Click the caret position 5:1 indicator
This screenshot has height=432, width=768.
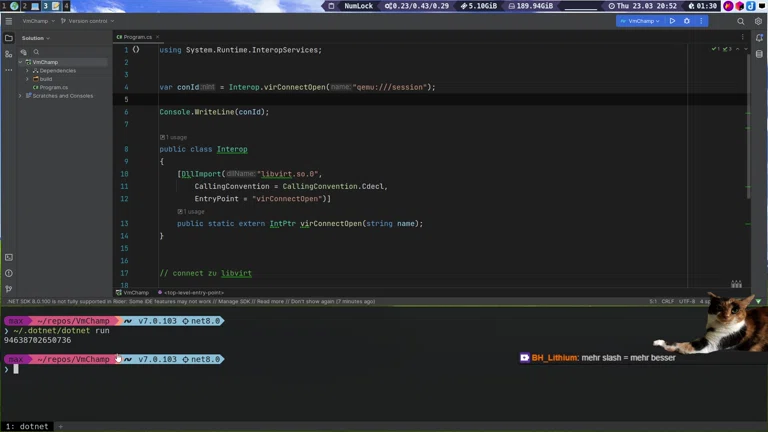pyautogui.click(x=652, y=301)
